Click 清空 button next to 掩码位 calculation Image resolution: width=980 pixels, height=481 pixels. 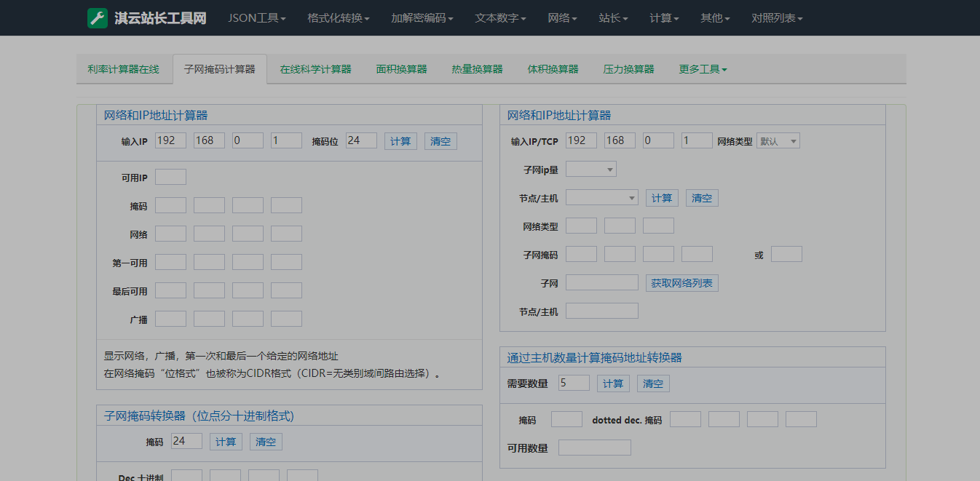pos(440,141)
